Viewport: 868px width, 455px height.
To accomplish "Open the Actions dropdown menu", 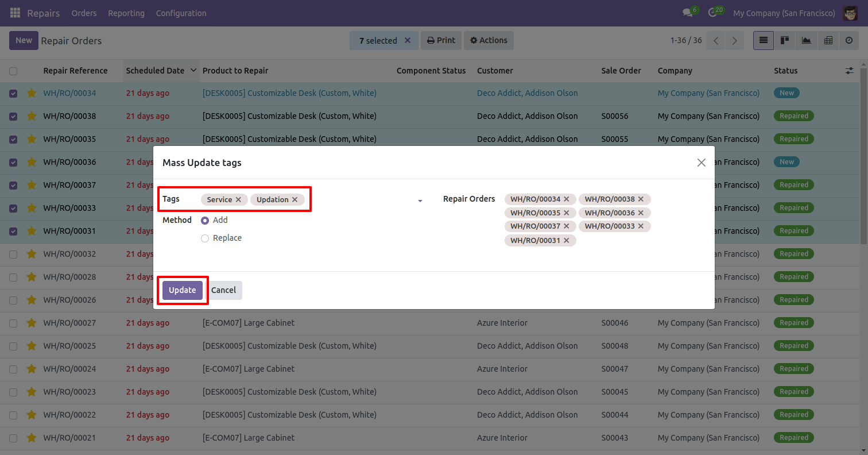I will point(489,40).
